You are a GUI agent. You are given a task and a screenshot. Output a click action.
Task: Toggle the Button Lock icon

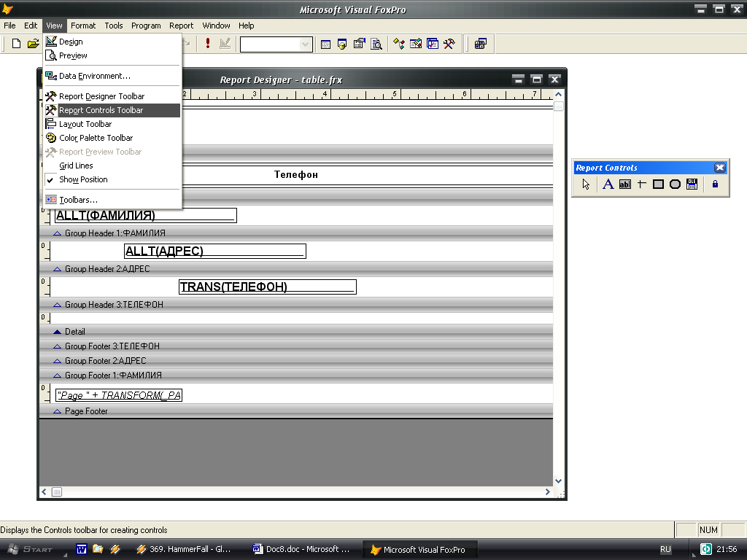[715, 184]
